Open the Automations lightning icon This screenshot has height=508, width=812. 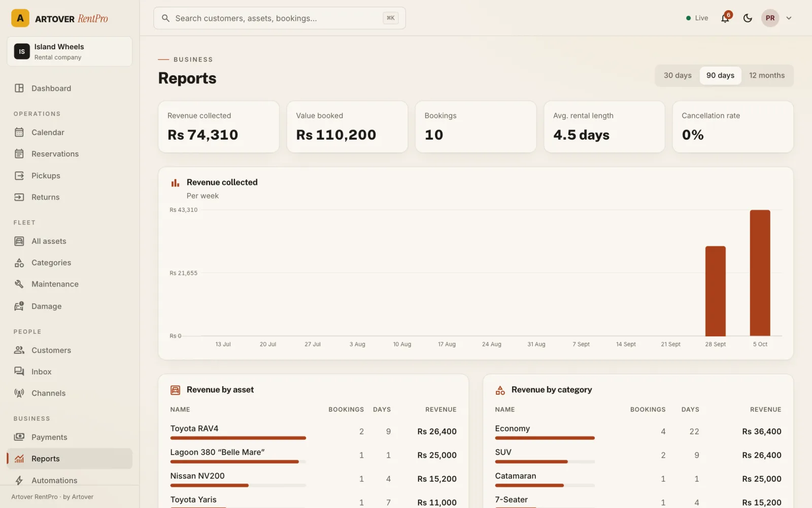pyautogui.click(x=19, y=480)
